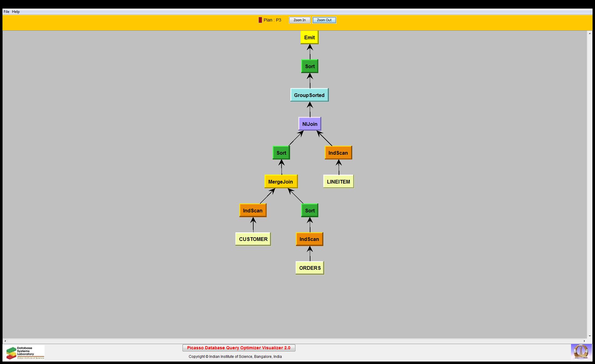
Task: Click the horizontal scrollbar right arrow
Action: coord(584,341)
